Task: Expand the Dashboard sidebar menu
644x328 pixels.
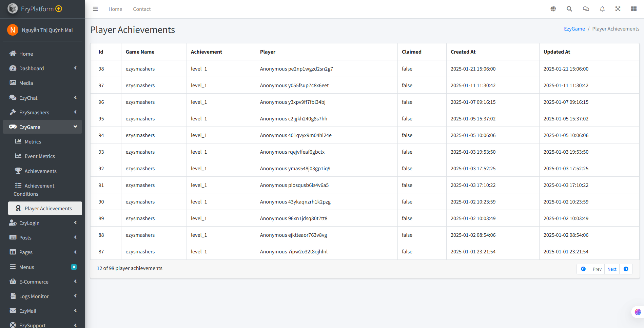Action: 42,68
